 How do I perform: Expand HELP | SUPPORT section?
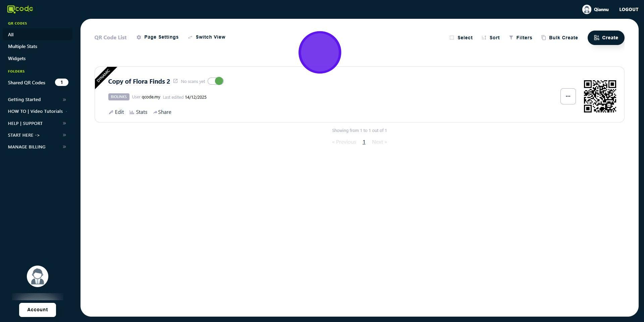click(37, 123)
